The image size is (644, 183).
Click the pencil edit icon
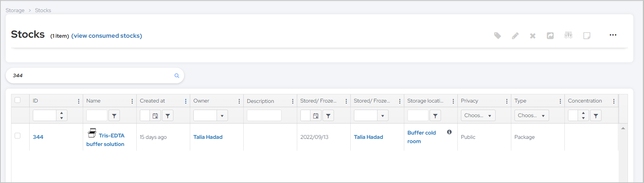point(515,36)
